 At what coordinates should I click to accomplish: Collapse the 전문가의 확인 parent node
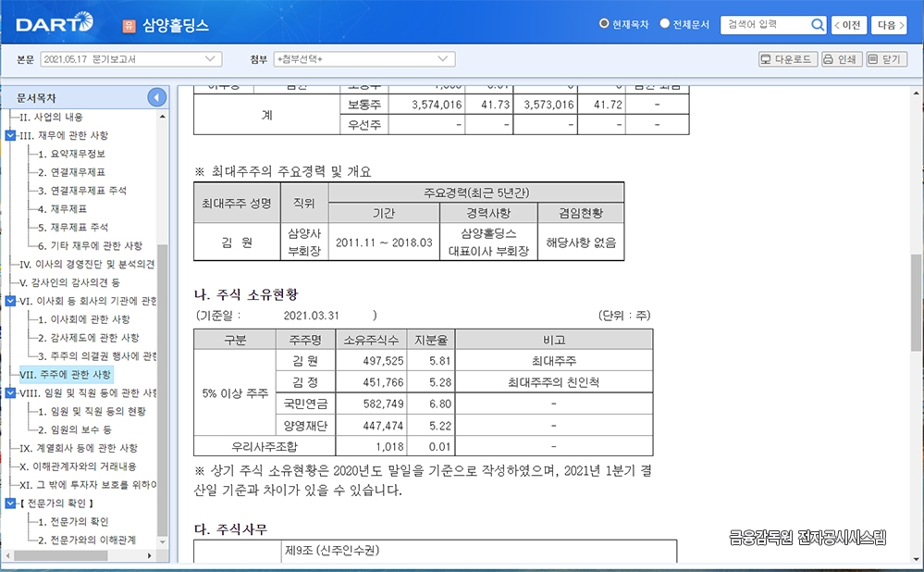point(10,503)
